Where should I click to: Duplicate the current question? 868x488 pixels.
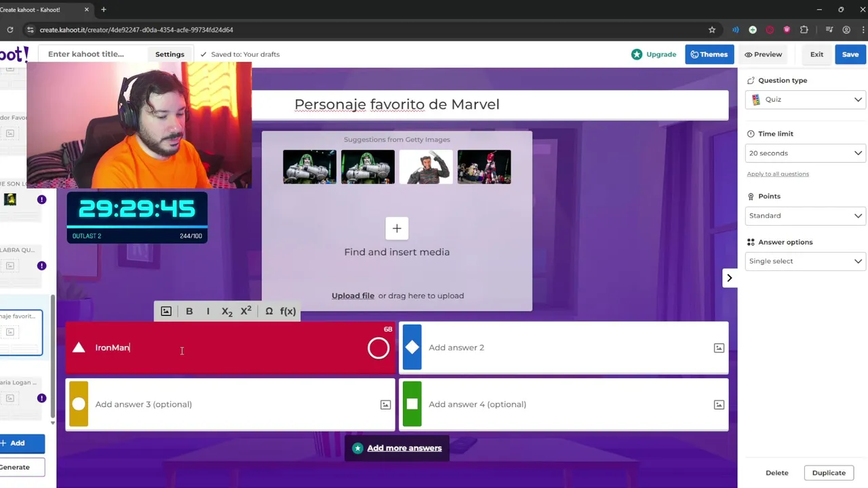pyautogui.click(x=829, y=473)
